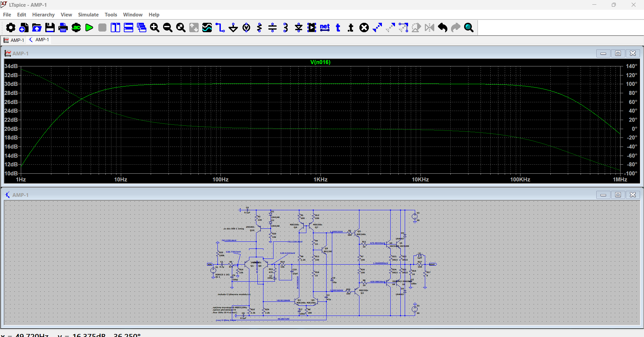Place a diode
644x337 pixels.
click(x=299, y=27)
